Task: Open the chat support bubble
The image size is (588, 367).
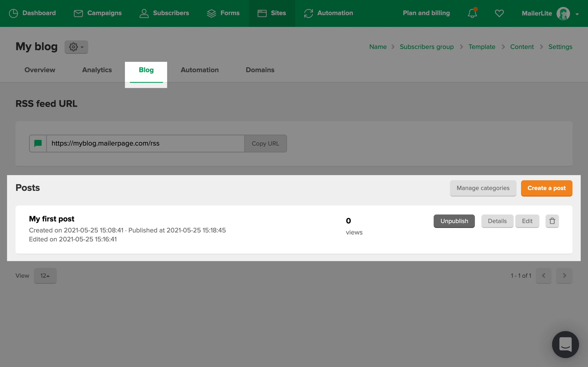Action: coord(565,344)
